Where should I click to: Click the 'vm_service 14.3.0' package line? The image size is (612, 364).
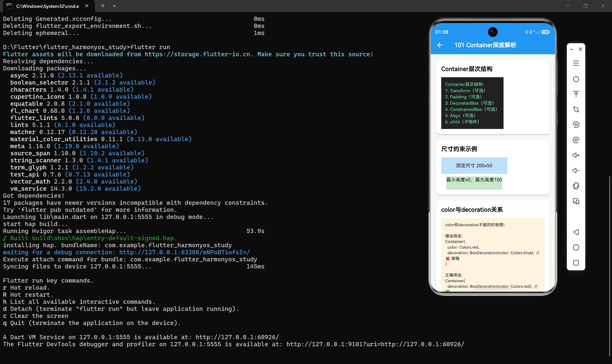(76, 189)
